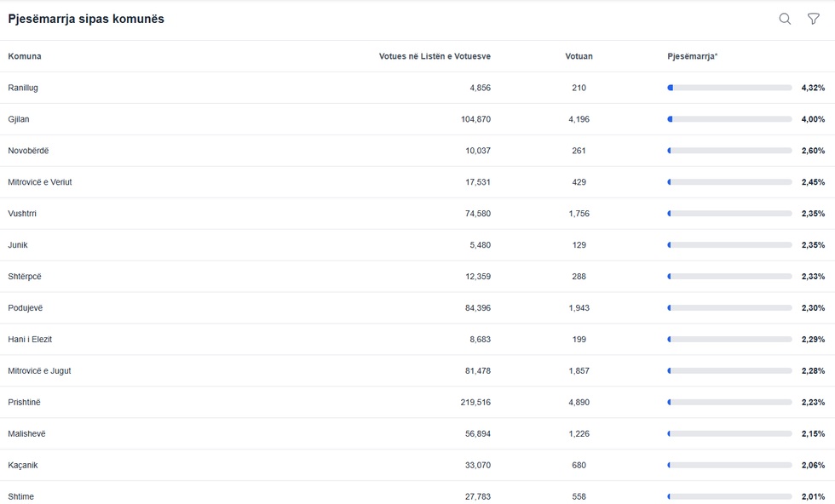Viewport: 835px width, 504px height.
Task: Sort by Votuan column header
Action: [579, 56]
